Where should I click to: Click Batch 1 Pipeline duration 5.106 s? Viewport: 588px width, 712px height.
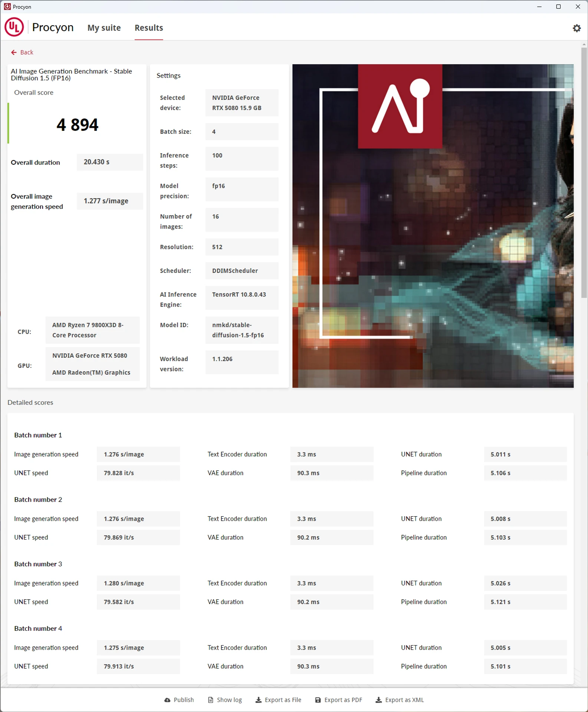click(525, 473)
